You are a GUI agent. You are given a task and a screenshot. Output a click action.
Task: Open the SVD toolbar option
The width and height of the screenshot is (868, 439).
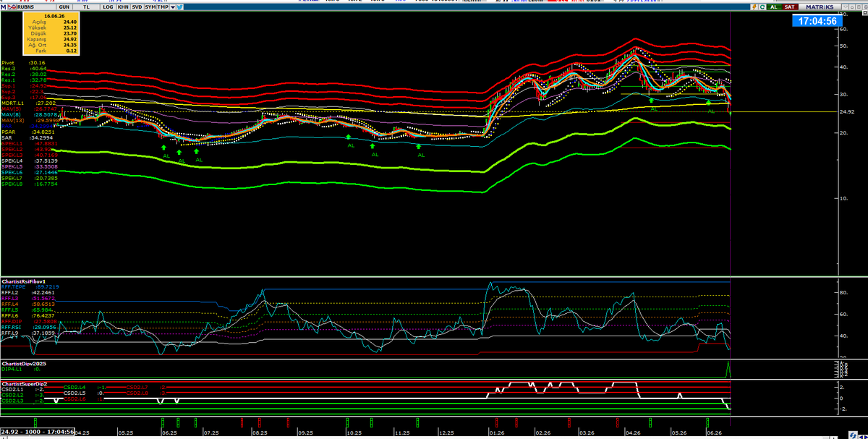point(137,7)
